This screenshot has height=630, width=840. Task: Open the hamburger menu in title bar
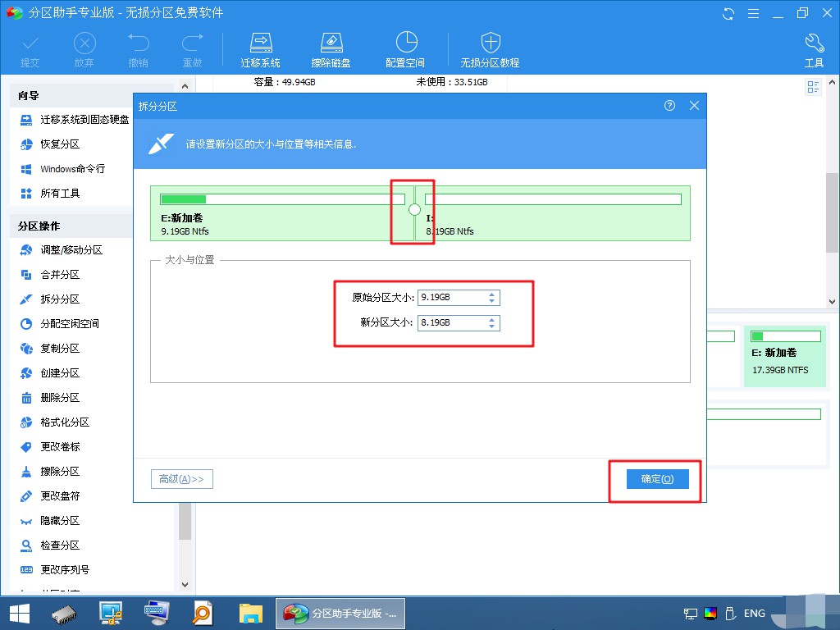[x=753, y=13]
